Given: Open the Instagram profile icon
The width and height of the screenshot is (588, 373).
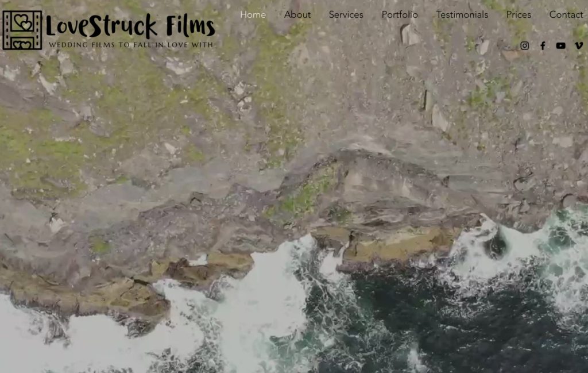Looking at the screenshot, I should [x=524, y=46].
